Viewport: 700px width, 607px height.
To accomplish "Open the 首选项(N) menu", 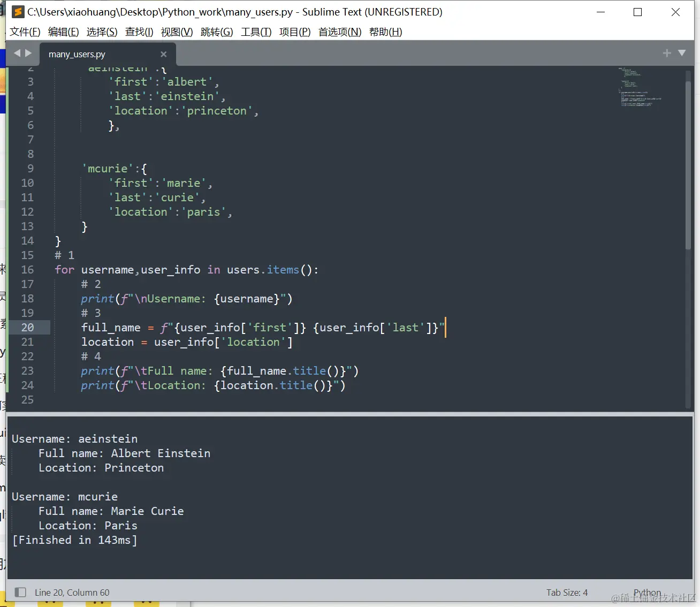I will click(340, 32).
